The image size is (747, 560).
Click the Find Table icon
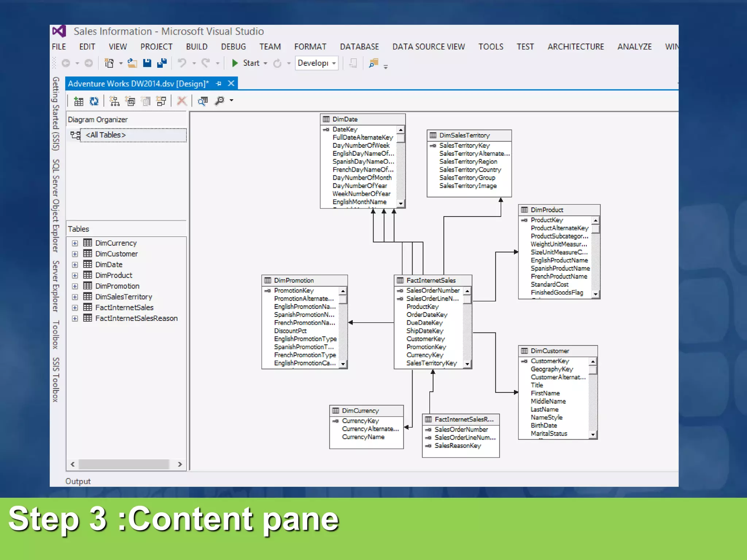click(x=203, y=101)
